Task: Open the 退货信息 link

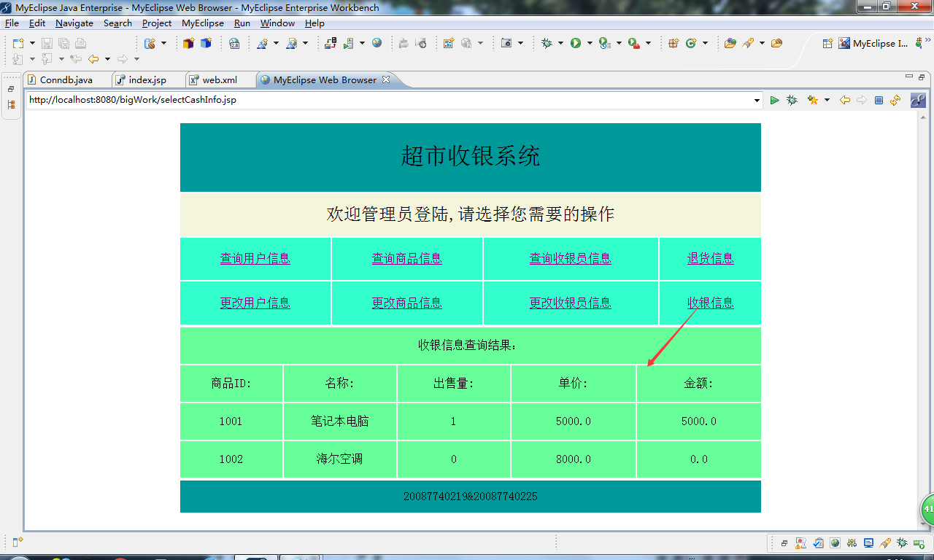Action: coord(711,258)
